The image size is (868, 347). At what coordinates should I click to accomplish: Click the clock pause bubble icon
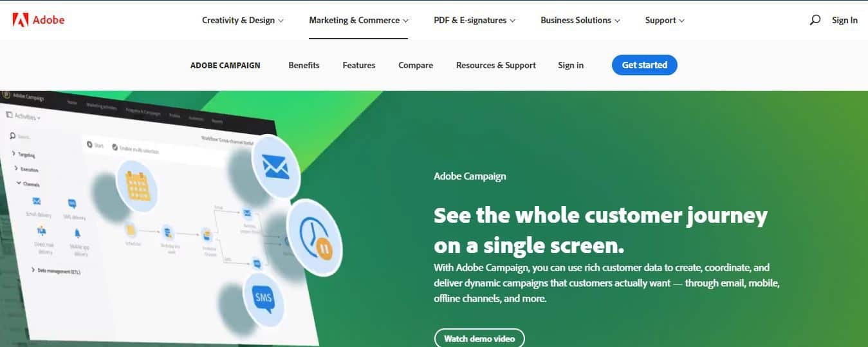[x=315, y=238]
